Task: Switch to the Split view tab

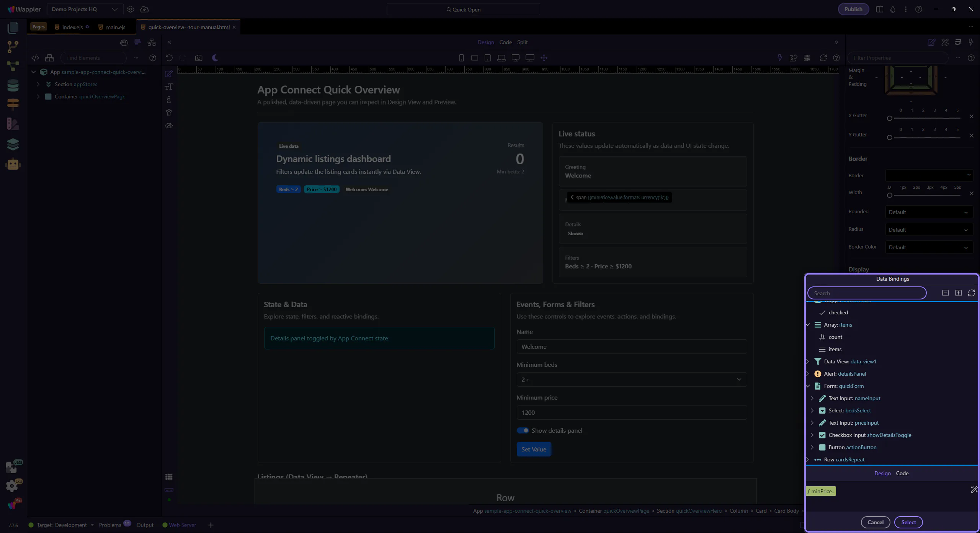Action: point(522,42)
